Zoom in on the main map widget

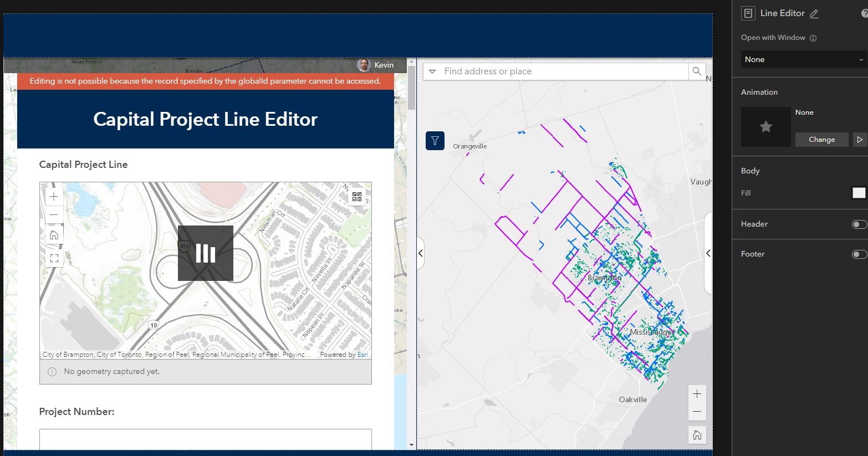[697, 394]
